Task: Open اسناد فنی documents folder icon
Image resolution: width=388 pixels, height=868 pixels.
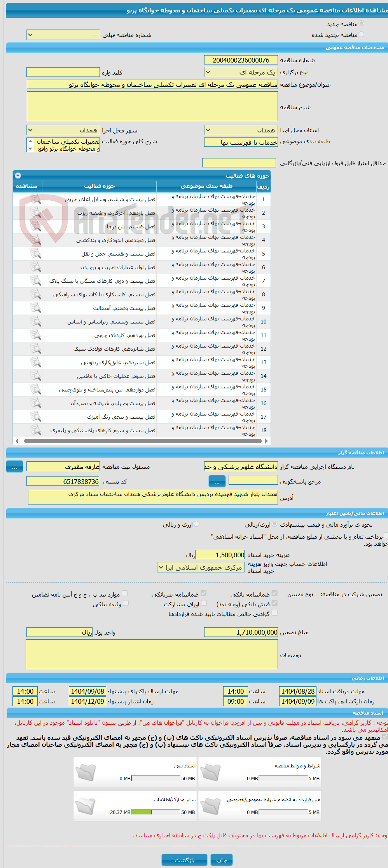Action: point(86,772)
